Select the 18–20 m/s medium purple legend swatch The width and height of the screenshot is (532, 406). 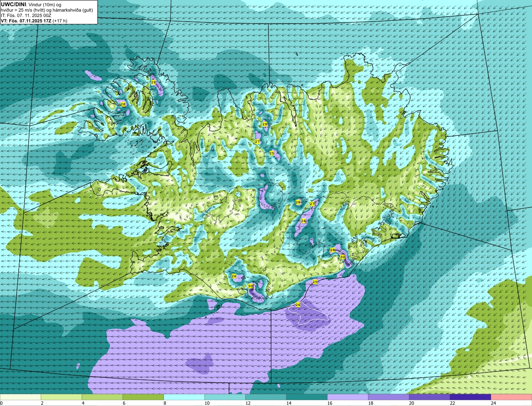click(389, 397)
